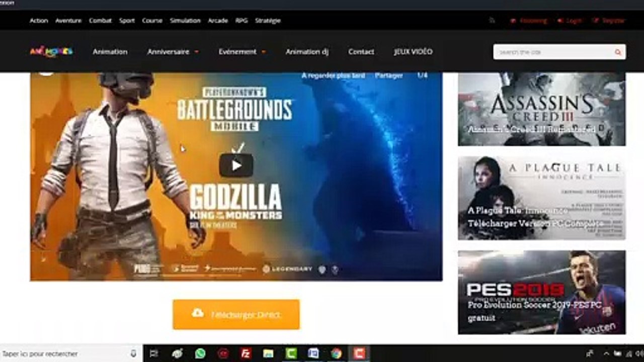This screenshot has height=362, width=644.
Task: Click the Télécharger Direct button
Action: click(236, 314)
